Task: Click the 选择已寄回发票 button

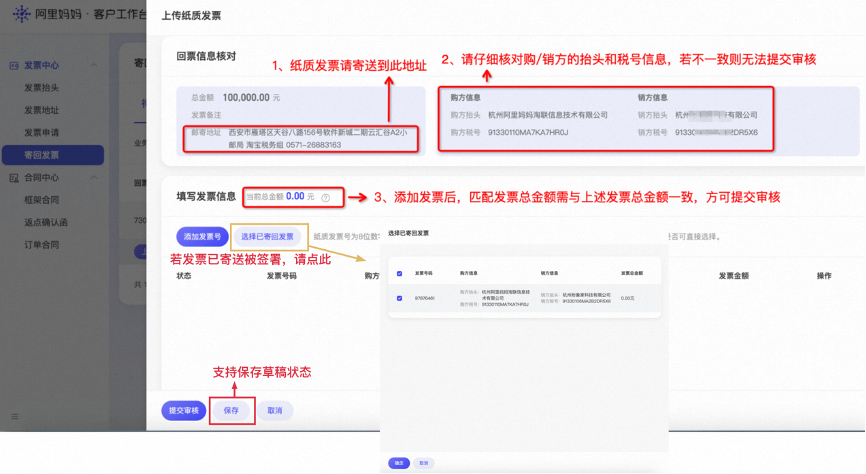Action: [267, 236]
